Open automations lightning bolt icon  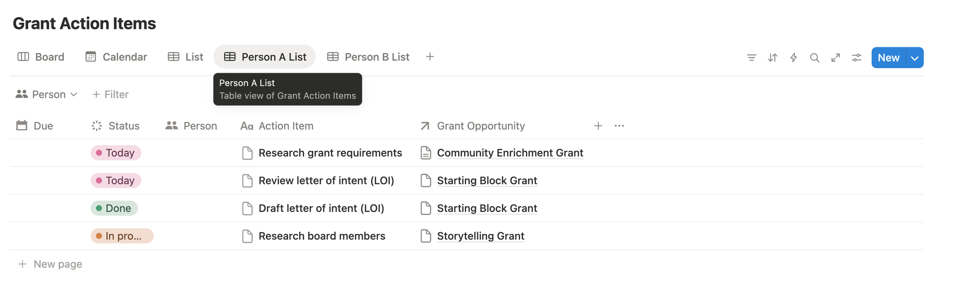pyautogui.click(x=793, y=58)
